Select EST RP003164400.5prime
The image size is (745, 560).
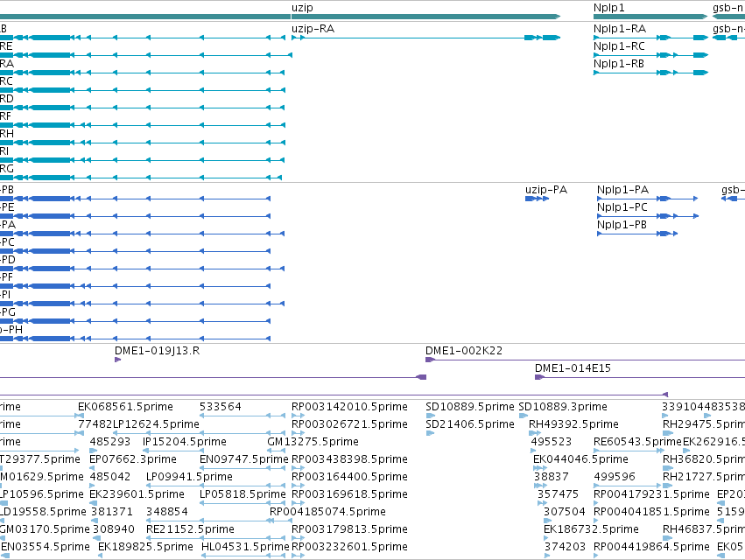(349, 478)
